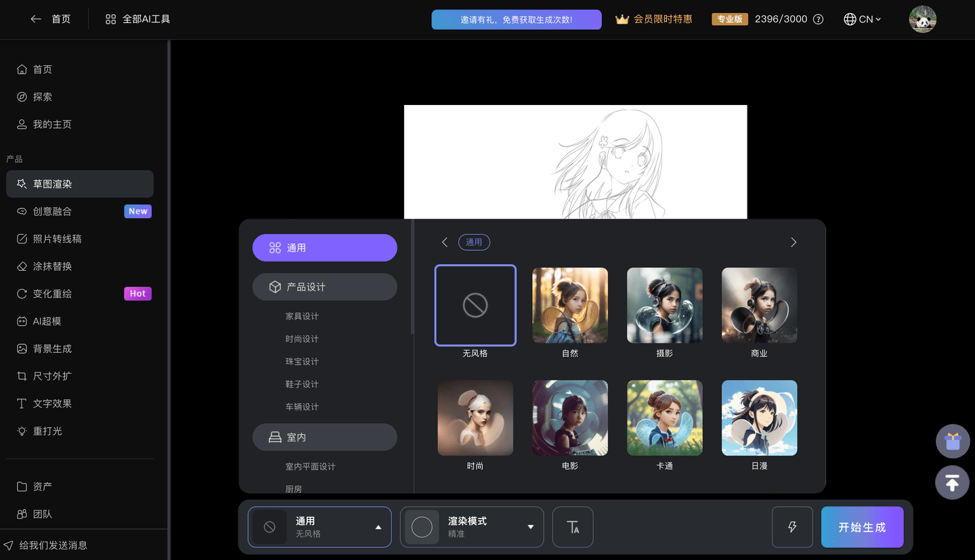Click the lightning bolt quick-generate icon
Viewport: 975px width, 560px height.
(792, 527)
